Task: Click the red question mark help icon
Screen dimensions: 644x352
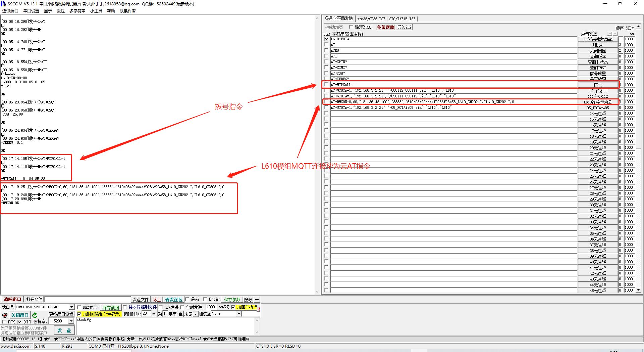Action: (x=259, y=309)
